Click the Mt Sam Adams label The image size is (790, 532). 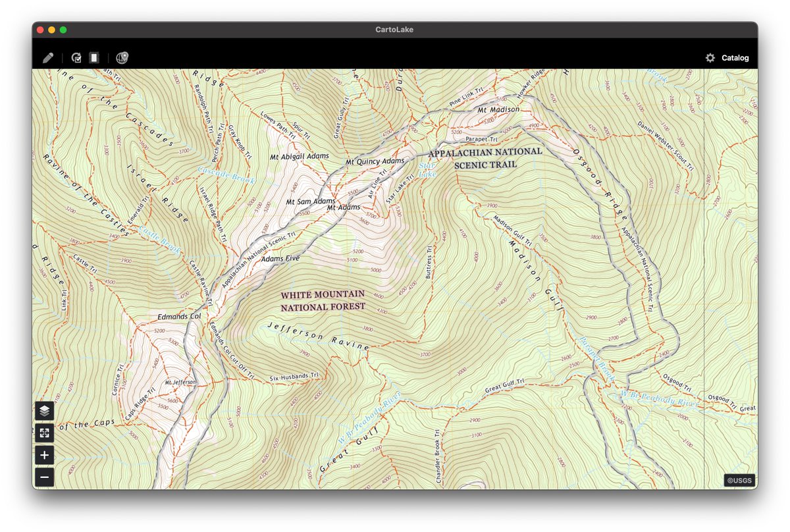pos(310,201)
